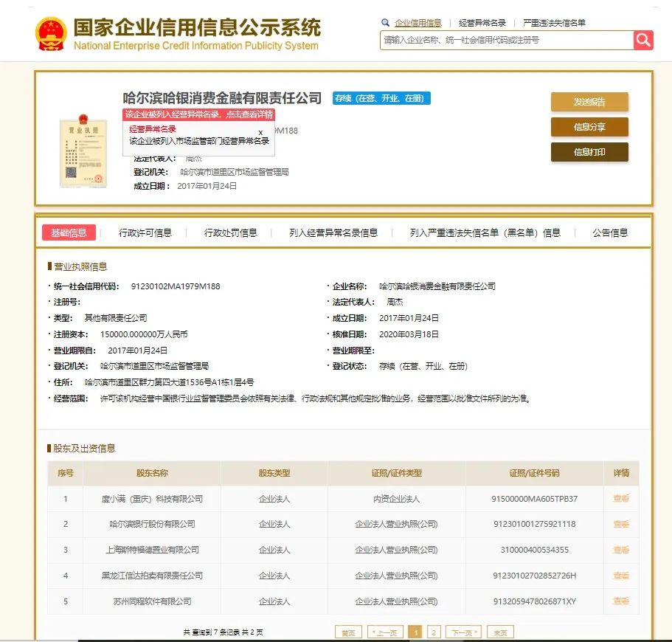
Task: Click the blue 存续（在营、开业、在册）status badge
Action: point(381,98)
